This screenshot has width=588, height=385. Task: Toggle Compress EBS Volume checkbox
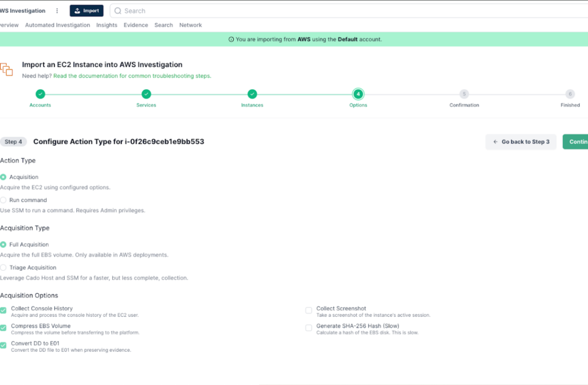click(3, 328)
